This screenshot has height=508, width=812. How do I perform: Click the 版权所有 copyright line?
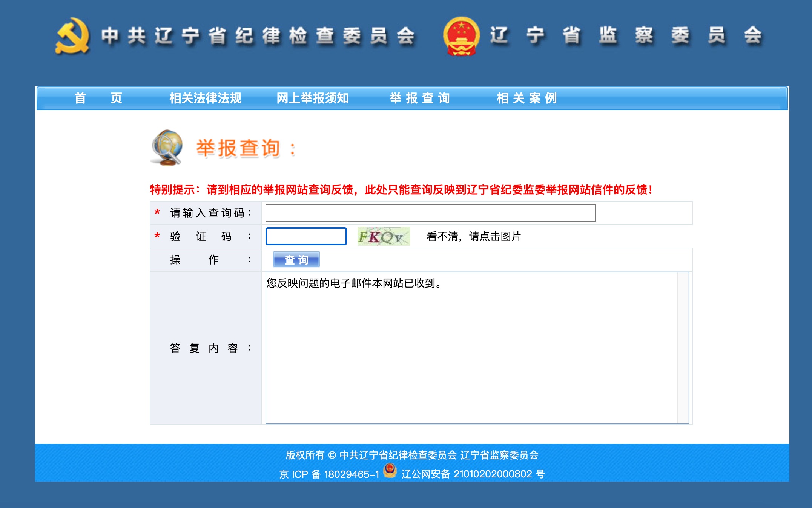412,455
